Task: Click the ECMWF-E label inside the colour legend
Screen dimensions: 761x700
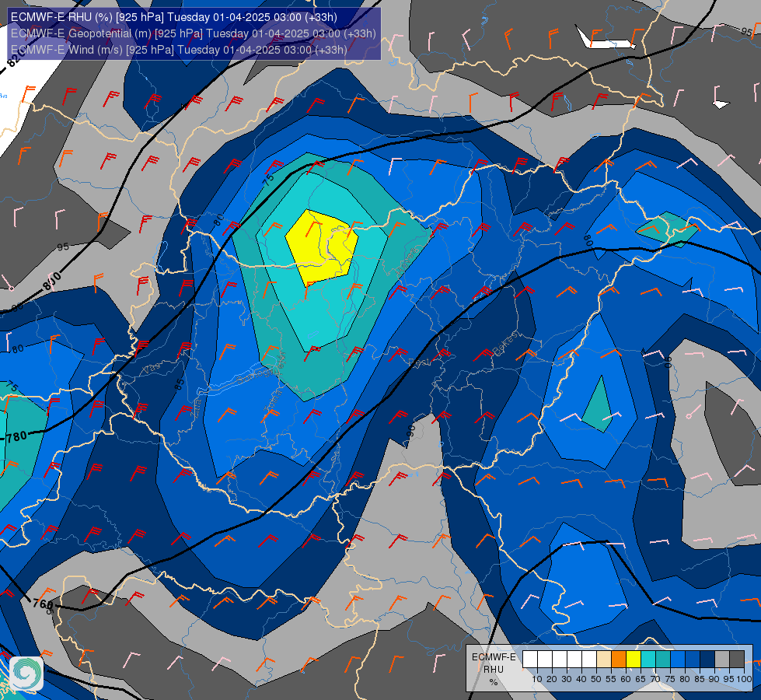Action: click(x=494, y=657)
